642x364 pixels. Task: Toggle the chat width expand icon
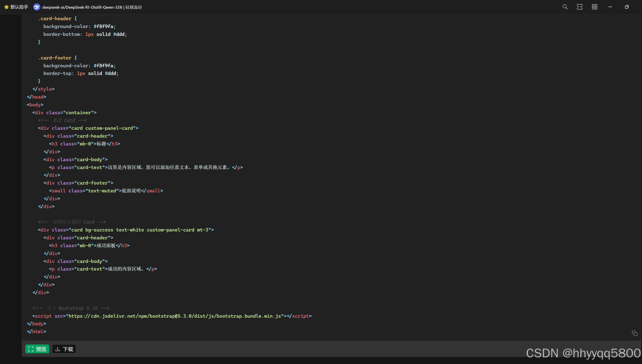580,7
